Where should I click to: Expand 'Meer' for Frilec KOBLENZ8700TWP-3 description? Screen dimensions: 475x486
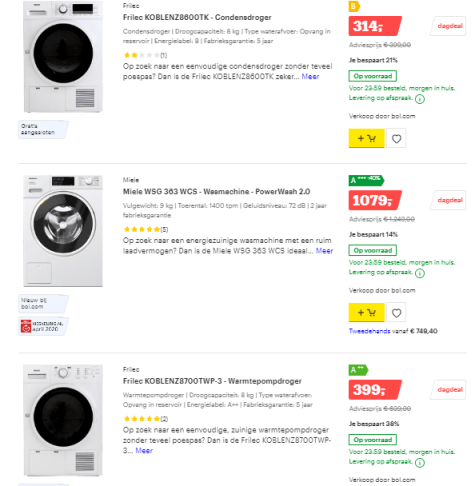click(144, 451)
